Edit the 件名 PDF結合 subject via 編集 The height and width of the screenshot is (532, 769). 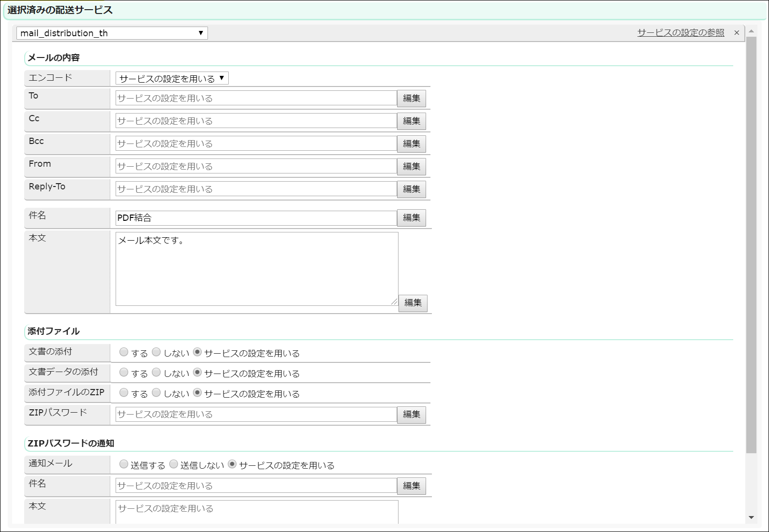pyautogui.click(x=411, y=218)
